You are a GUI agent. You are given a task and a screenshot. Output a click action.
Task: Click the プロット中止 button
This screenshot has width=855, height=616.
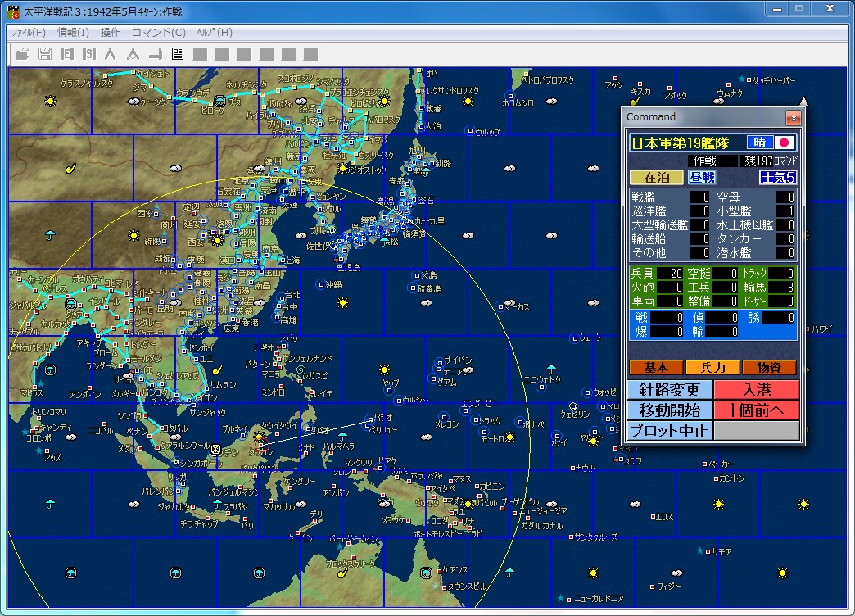point(670,431)
